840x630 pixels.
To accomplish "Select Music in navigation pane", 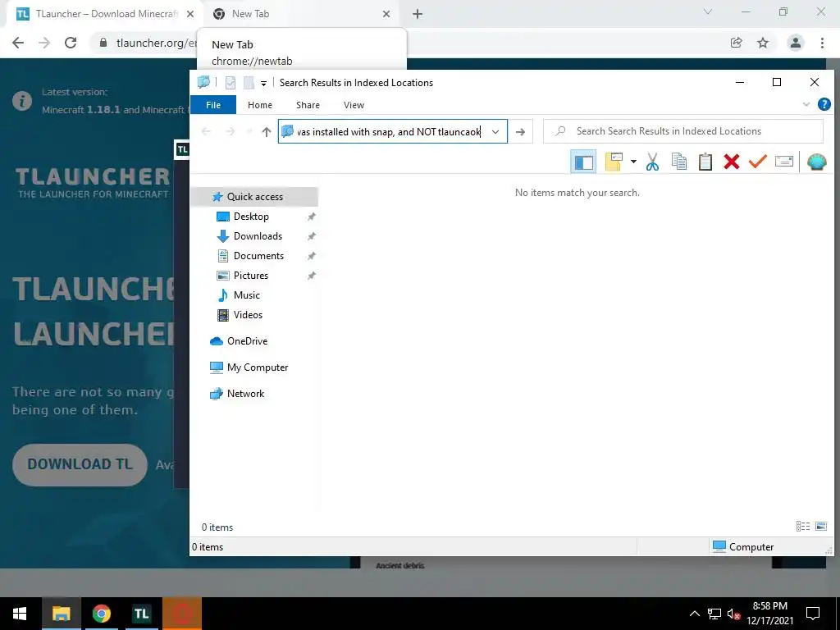I will (246, 295).
